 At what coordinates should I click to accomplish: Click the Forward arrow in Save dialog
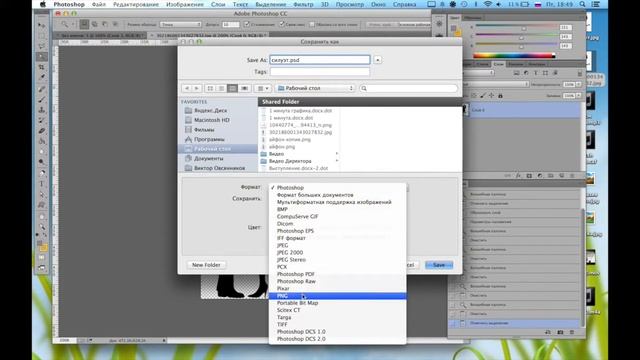197,88
